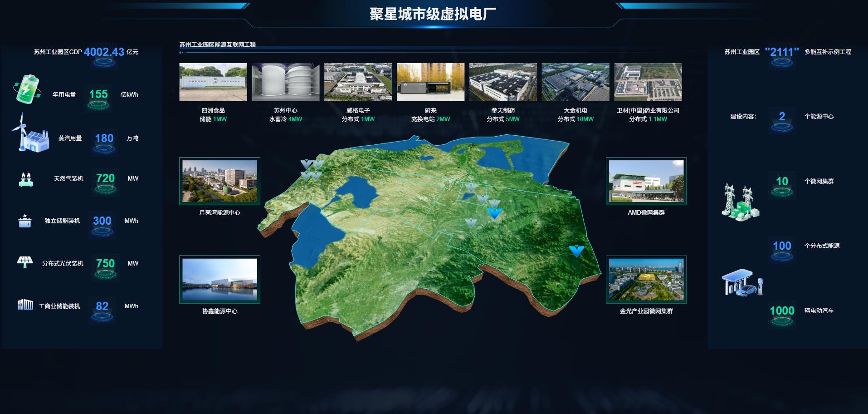
Task: Click the power tower microgrid icon
Action: point(740,202)
